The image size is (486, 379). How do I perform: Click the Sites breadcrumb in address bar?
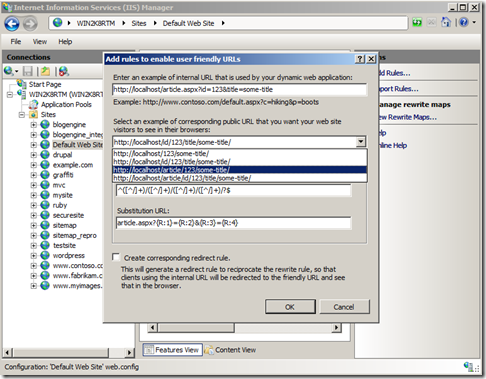pos(139,23)
